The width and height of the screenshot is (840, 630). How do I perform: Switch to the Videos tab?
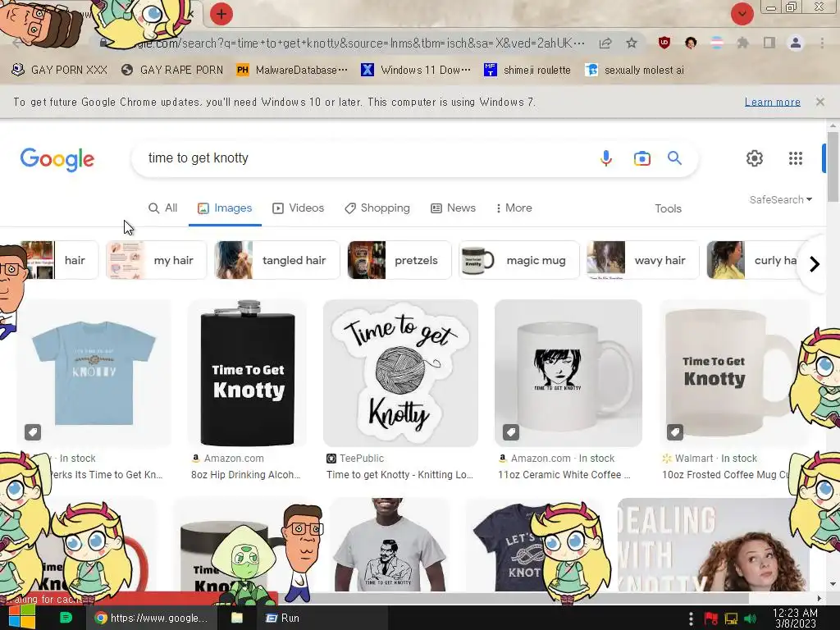pos(299,208)
